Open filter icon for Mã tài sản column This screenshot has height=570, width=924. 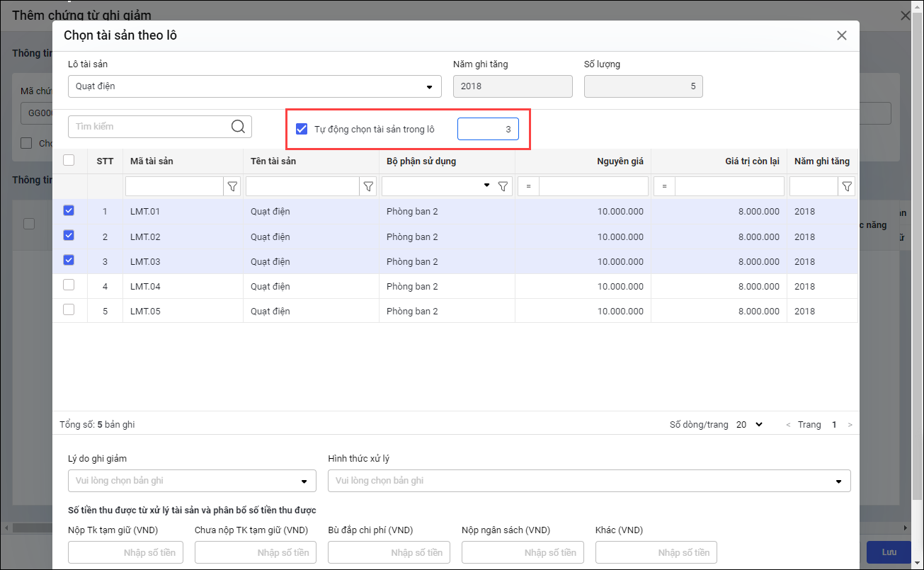tap(232, 186)
